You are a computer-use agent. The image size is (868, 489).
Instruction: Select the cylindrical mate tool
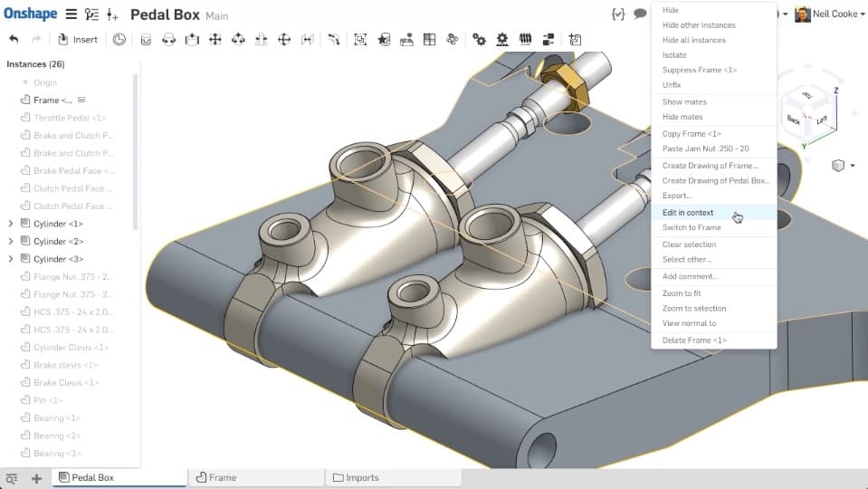(238, 39)
